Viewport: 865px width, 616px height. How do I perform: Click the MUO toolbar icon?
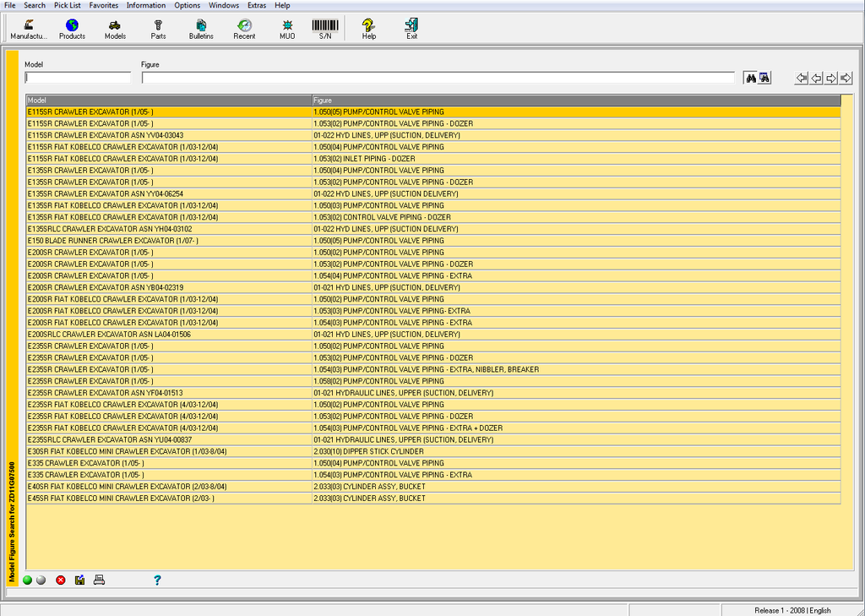point(287,30)
